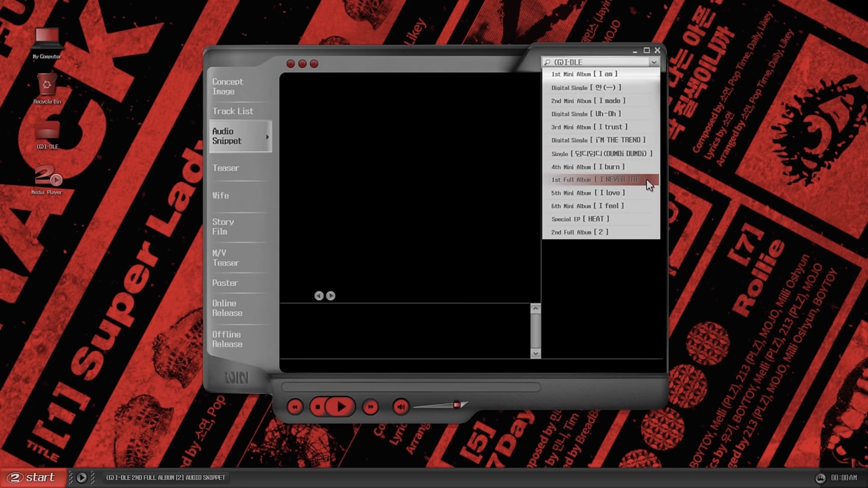This screenshot has width=868, height=488.
Task: Select 4th Mini Album [ I burn ]
Action: pos(601,167)
